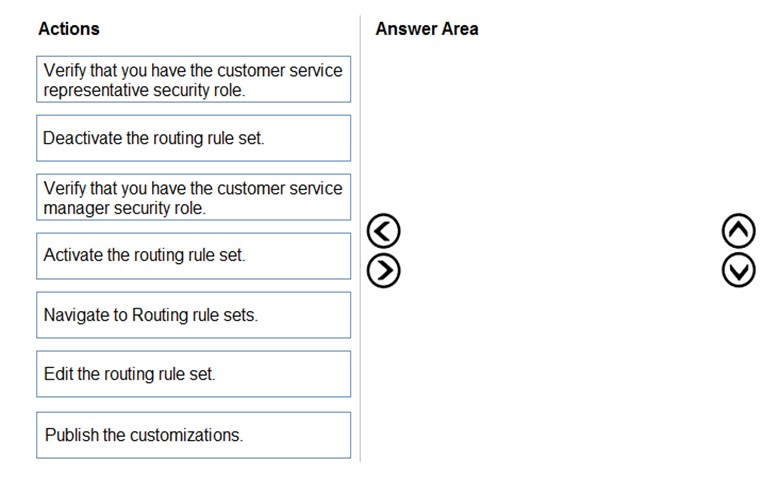The image size is (763, 487).
Task: Click the word 'Publish' in last action
Action: click(71, 435)
